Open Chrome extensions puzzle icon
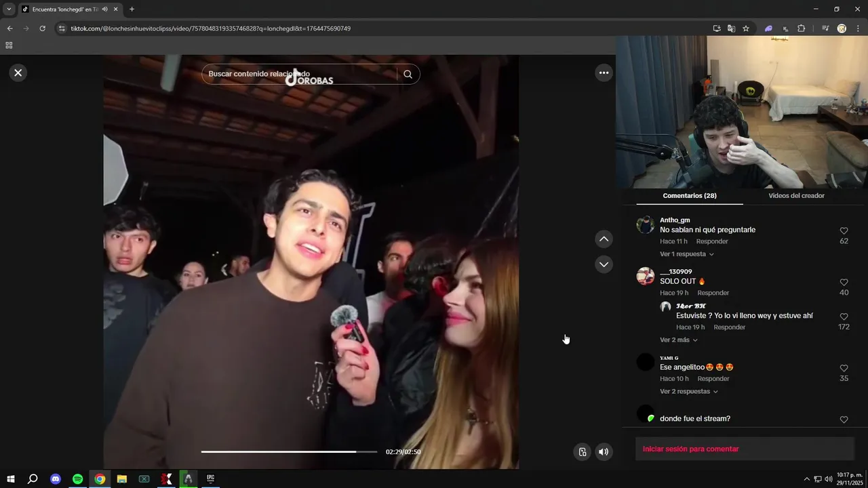This screenshot has width=868, height=488. coord(802,28)
